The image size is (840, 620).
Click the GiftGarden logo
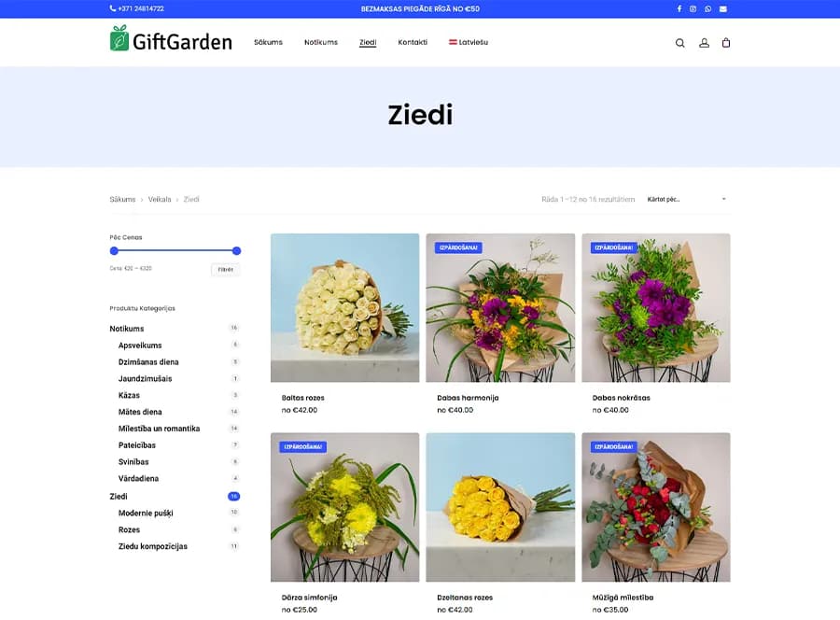pos(171,39)
